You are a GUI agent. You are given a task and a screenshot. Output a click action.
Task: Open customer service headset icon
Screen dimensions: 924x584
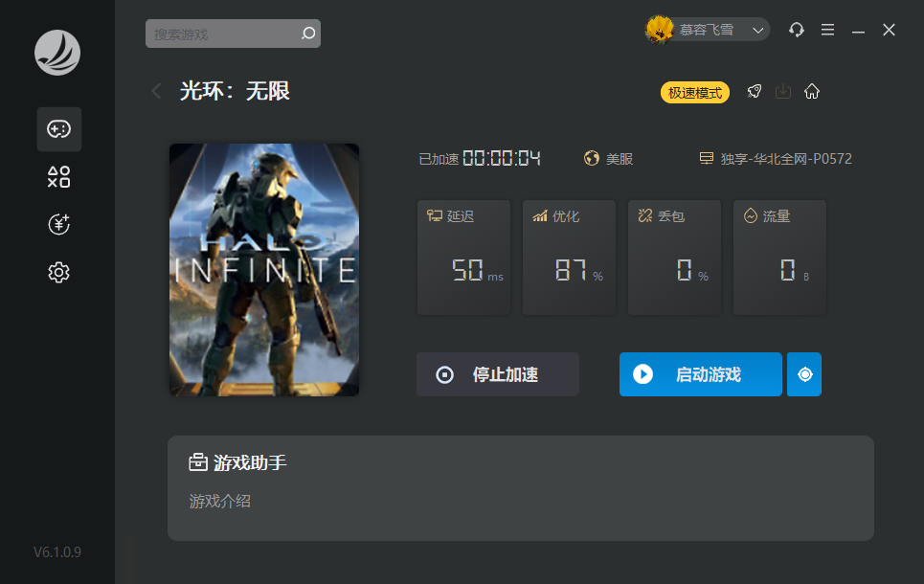tap(797, 30)
